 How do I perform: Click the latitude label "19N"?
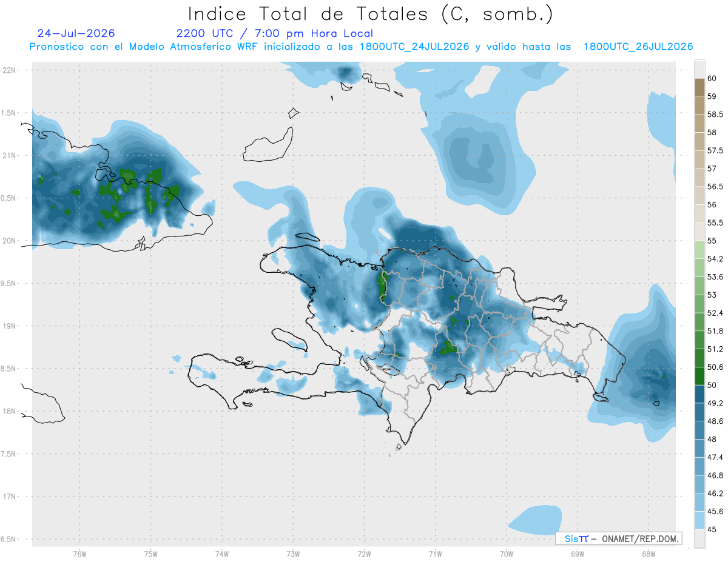click(10, 326)
